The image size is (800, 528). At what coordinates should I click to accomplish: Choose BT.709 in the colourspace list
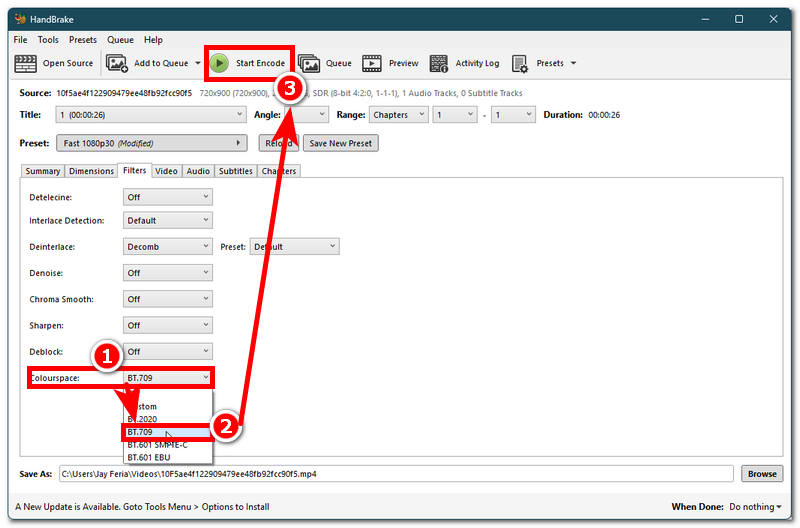(x=142, y=432)
